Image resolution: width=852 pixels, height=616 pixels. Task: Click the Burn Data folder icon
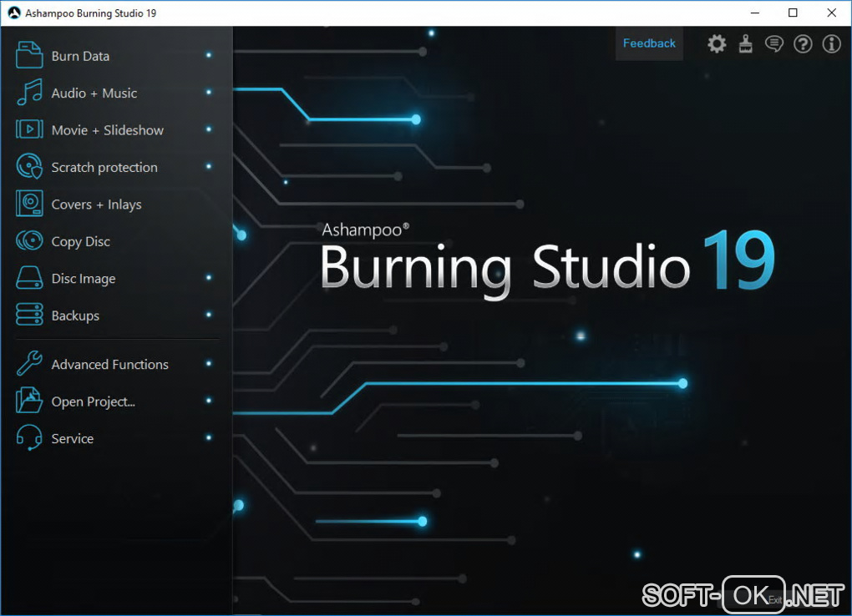(29, 55)
